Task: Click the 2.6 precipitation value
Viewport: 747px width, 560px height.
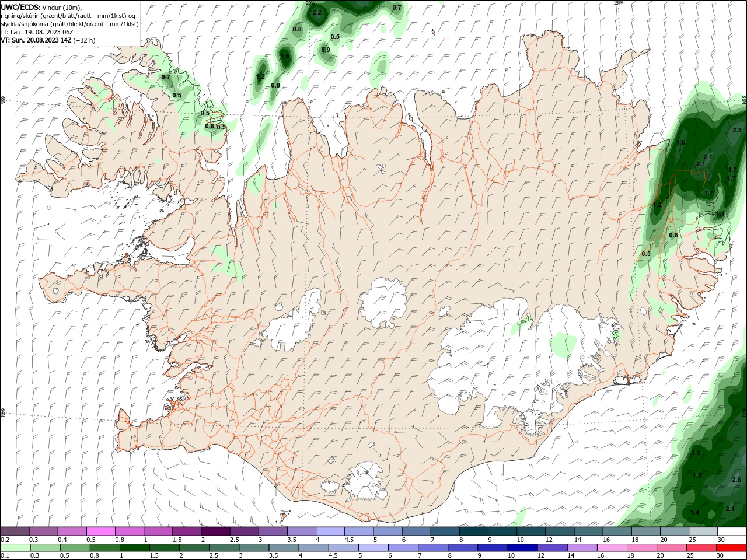Action: (736, 480)
